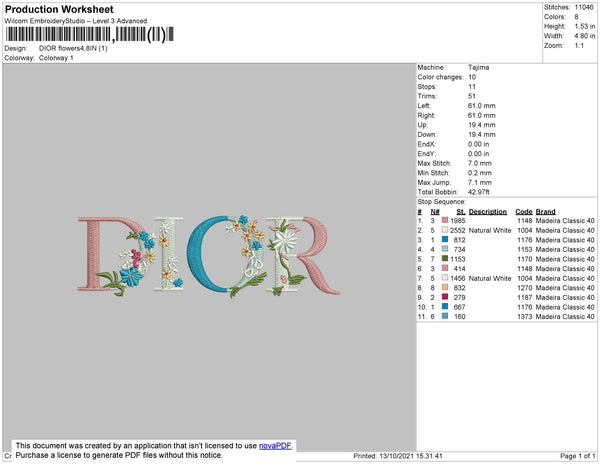Screen dimensions: 600x464
Task: Select the green swatch in stop 5
Action: (x=445, y=259)
